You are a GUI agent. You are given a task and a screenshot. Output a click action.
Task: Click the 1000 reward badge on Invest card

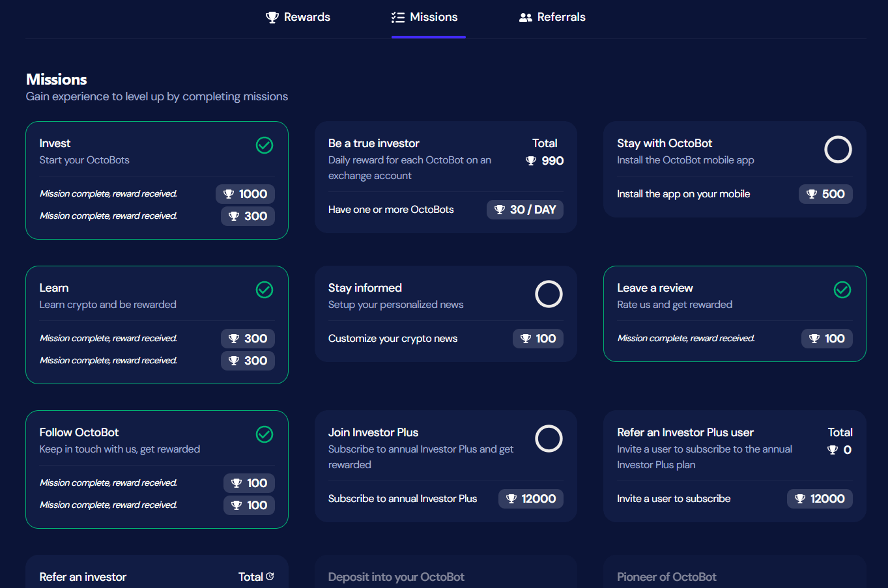pyautogui.click(x=245, y=194)
